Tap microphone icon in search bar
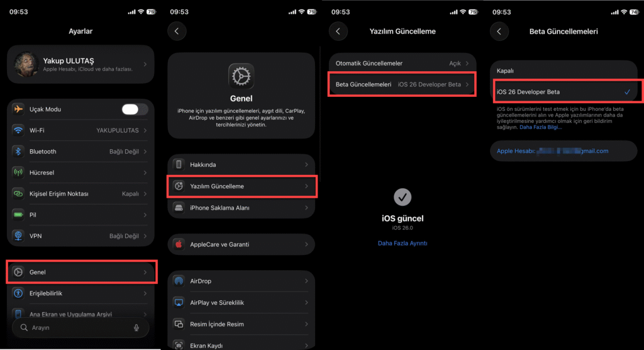 (x=136, y=328)
